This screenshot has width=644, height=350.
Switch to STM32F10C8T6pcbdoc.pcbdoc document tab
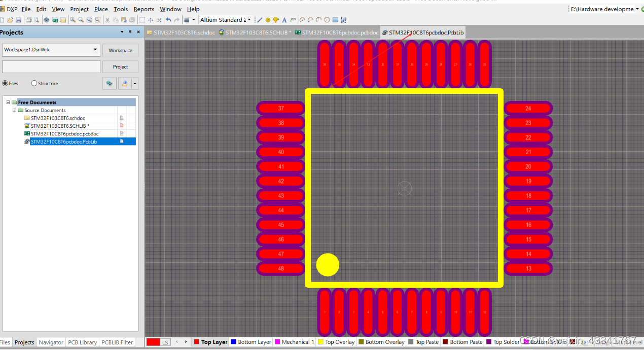[x=337, y=32]
